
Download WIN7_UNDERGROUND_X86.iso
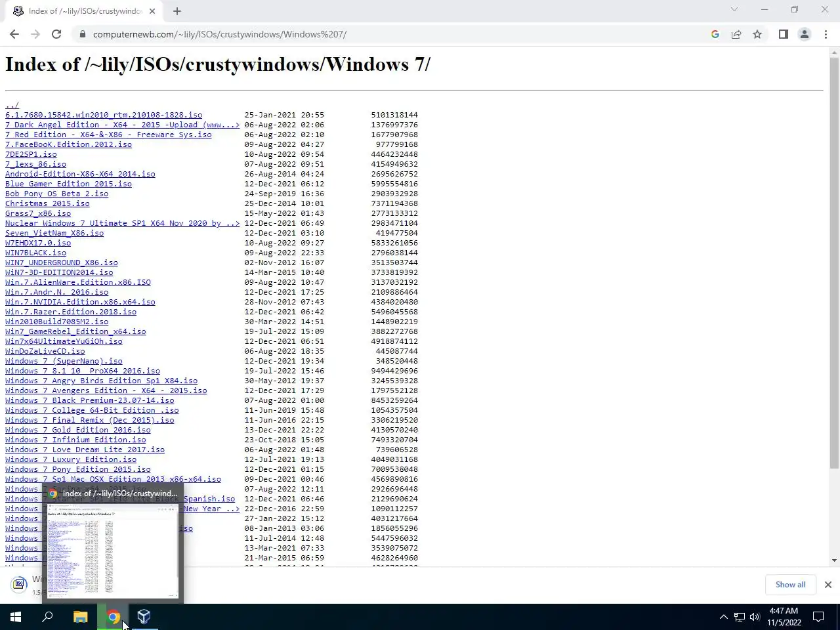click(x=62, y=262)
